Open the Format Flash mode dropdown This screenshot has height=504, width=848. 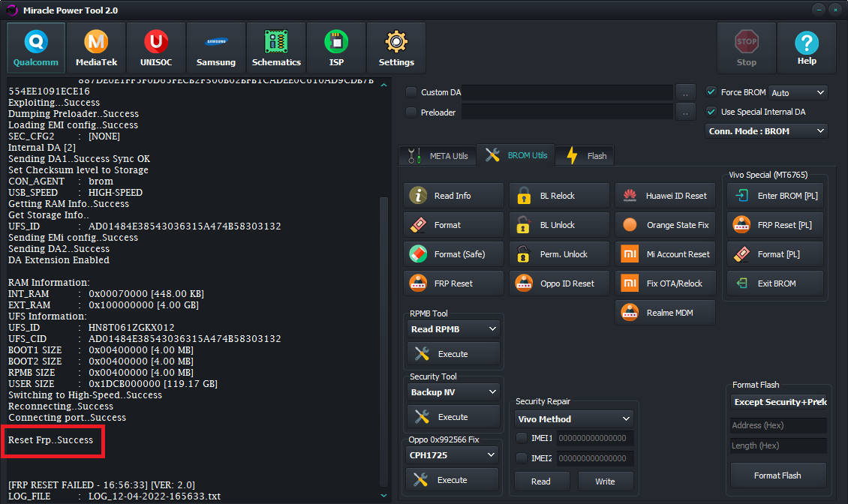(x=779, y=402)
